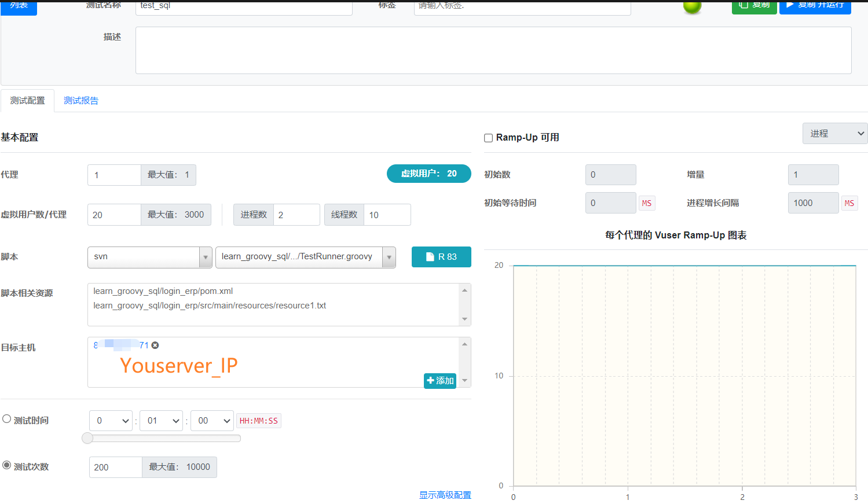Image resolution: width=868 pixels, height=504 pixels.
Task: Click the R 83 script revision button
Action: [x=441, y=257]
